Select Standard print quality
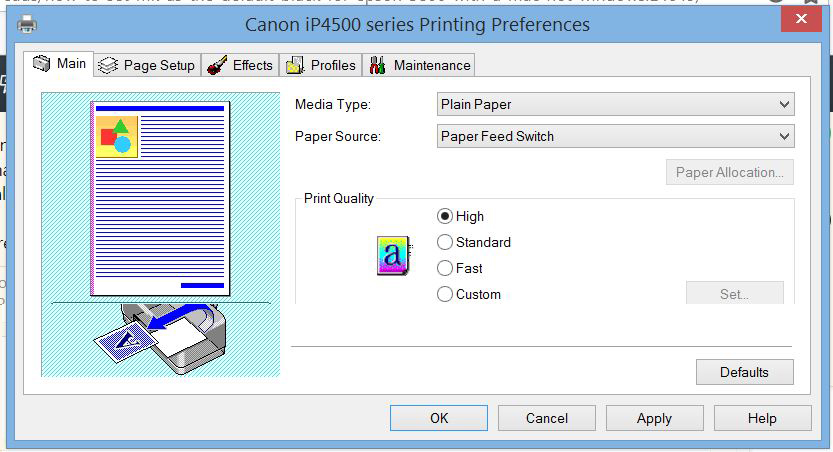This screenshot has width=833, height=452. pyautogui.click(x=445, y=242)
